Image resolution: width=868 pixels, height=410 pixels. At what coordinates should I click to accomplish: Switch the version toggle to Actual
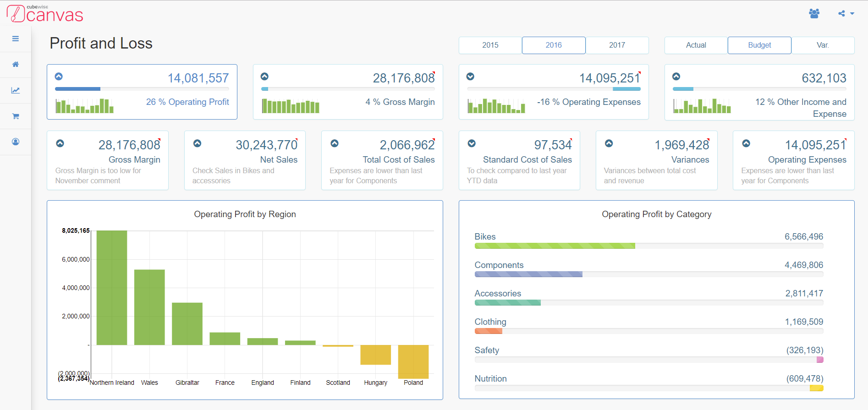(x=696, y=45)
